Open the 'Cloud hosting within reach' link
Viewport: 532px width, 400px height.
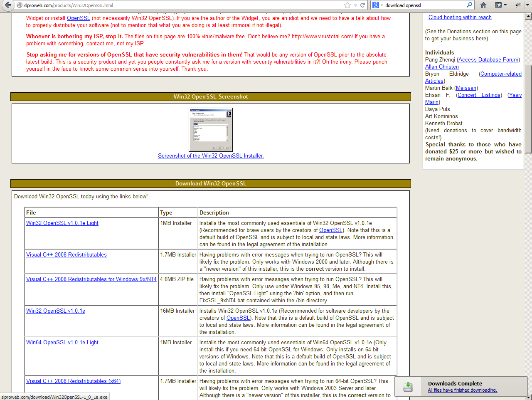tap(460, 17)
